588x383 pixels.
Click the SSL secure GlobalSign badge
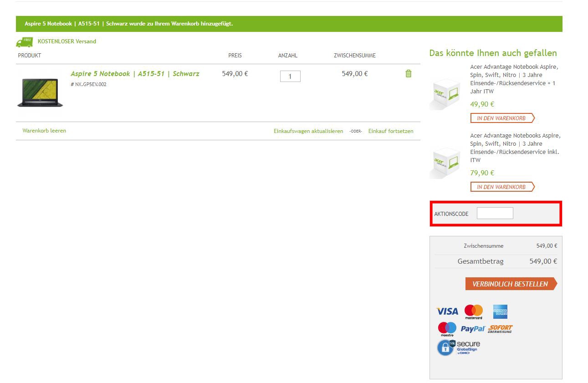[x=458, y=347]
